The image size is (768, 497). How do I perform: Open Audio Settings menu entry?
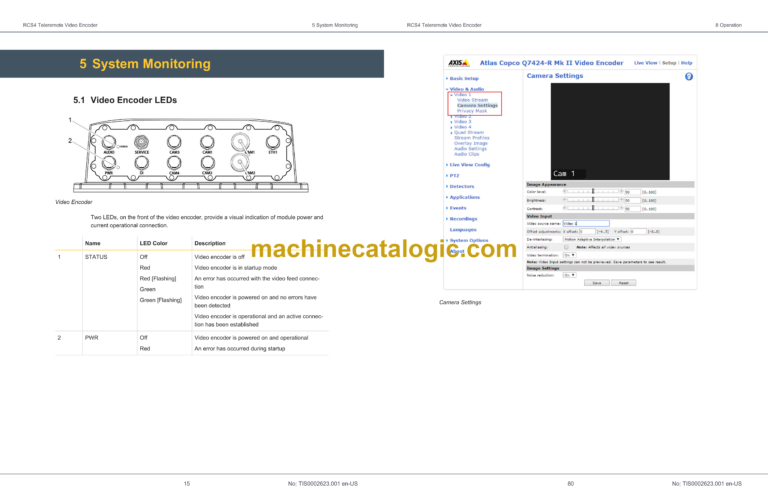tap(470, 148)
